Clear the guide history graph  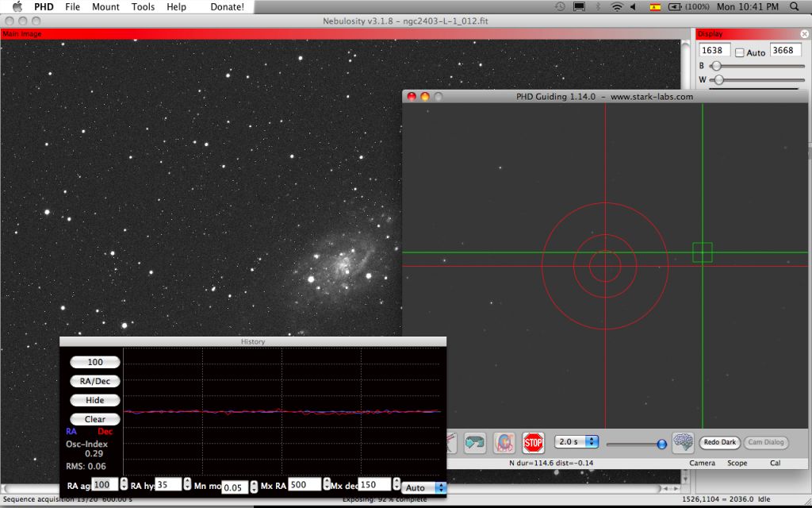[x=94, y=419]
